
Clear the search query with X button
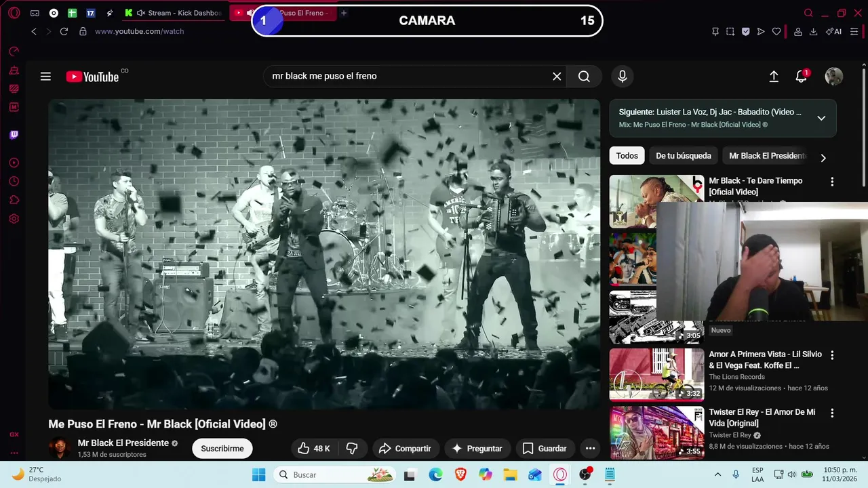point(557,76)
